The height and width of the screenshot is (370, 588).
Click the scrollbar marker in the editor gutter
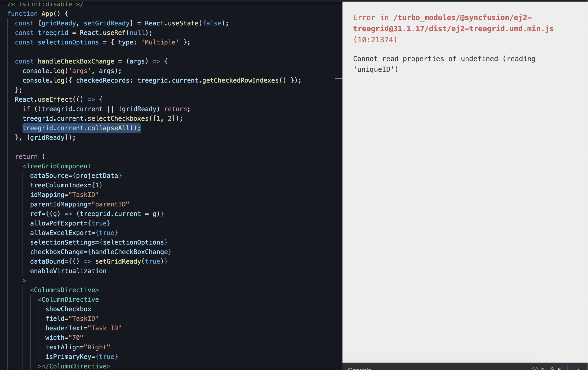pos(339,79)
